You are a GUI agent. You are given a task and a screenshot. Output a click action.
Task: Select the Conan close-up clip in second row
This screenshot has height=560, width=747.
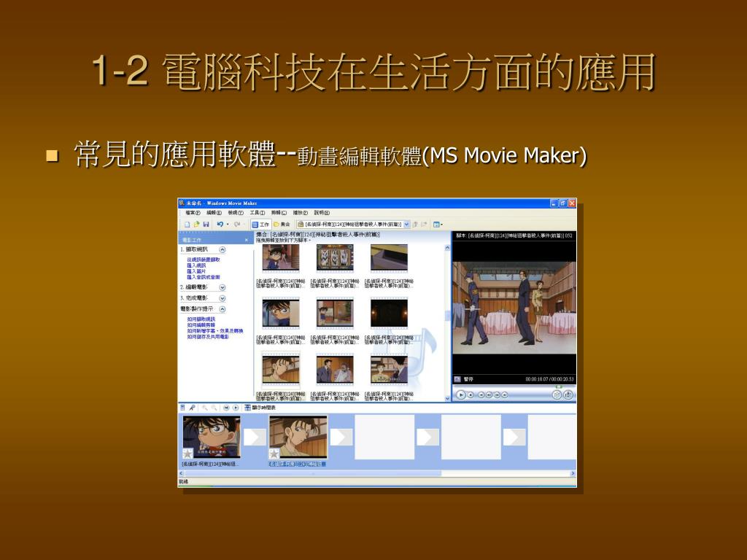[x=281, y=313]
